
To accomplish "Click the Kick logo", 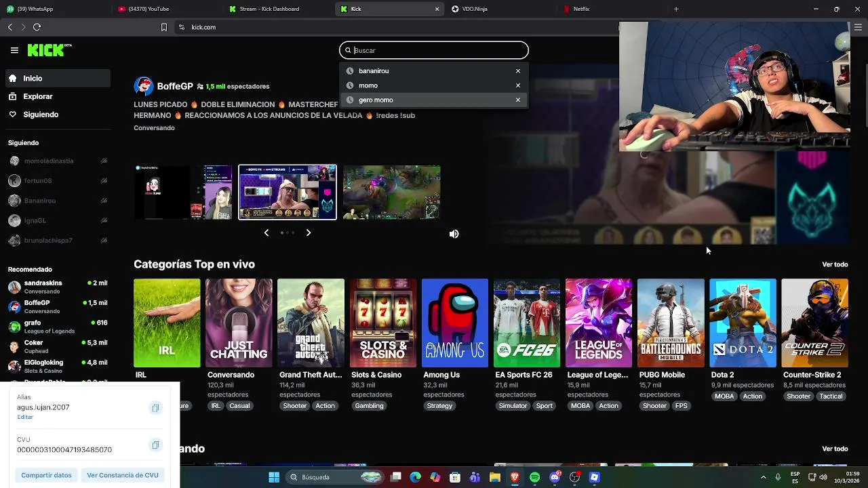I will [50, 50].
